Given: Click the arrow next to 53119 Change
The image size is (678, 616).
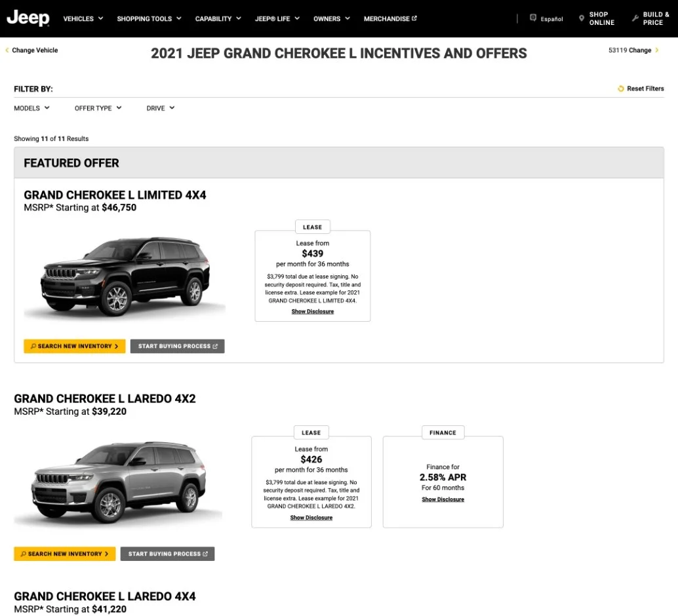Looking at the screenshot, I should coord(657,50).
